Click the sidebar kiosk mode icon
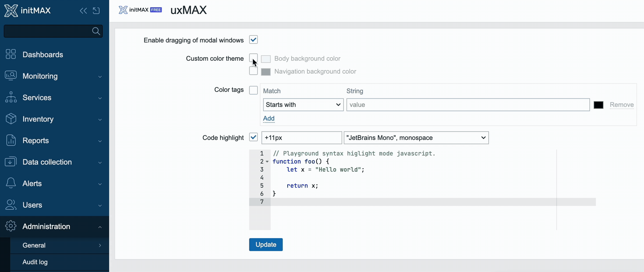Viewport: 644px width, 272px height. click(96, 11)
